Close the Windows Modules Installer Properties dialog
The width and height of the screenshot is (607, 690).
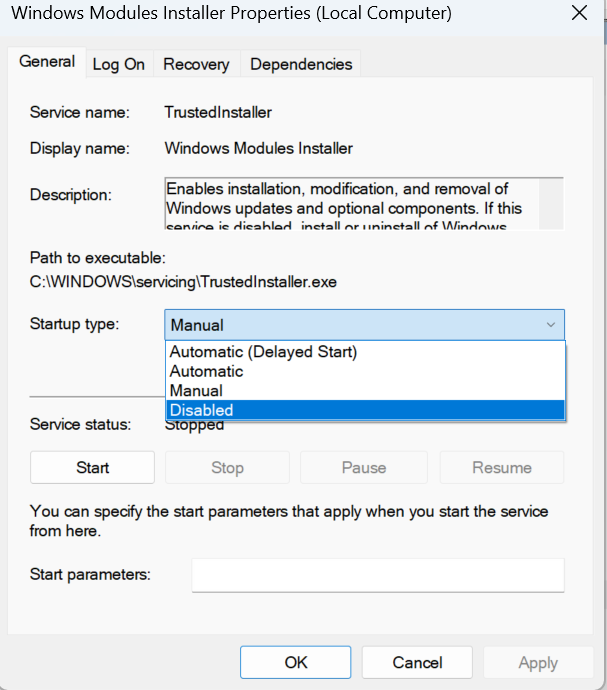click(578, 14)
